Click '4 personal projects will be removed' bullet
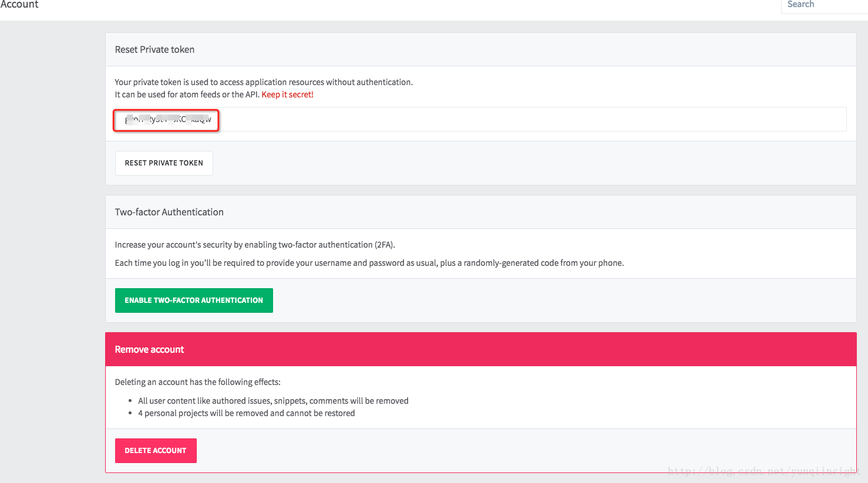Viewport: 868px width, 483px height. point(247,413)
